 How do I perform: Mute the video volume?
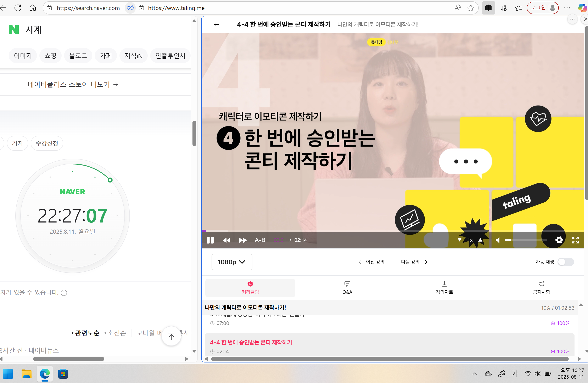(x=498, y=240)
